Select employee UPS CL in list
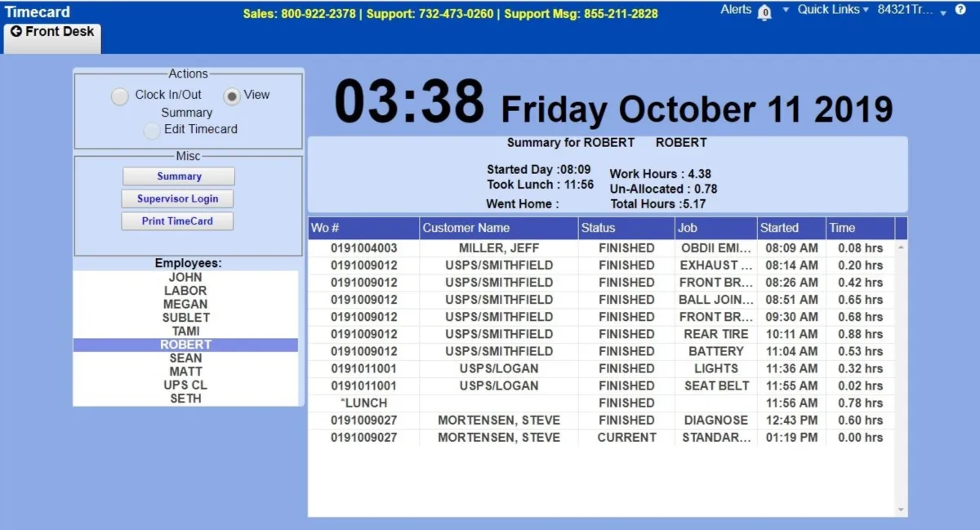 tap(185, 385)
